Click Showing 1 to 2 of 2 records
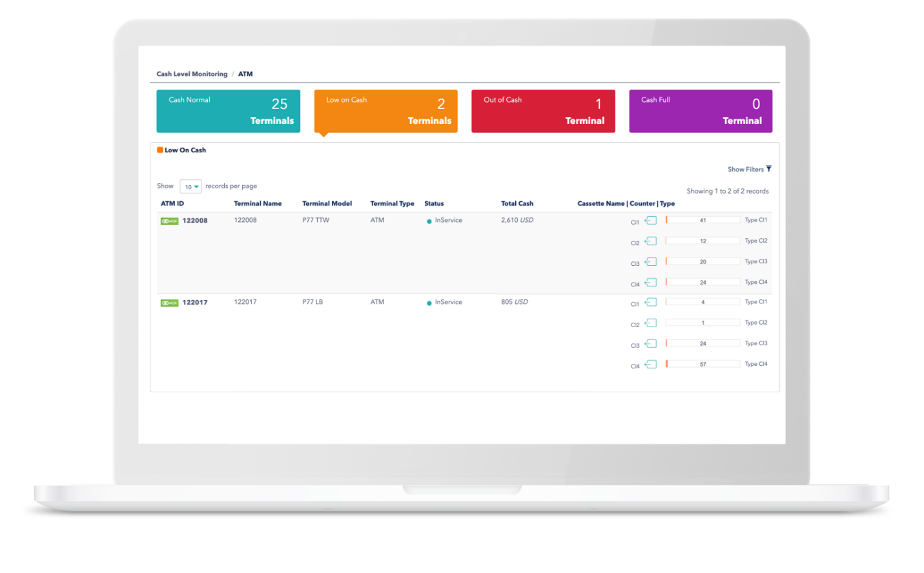The width and height of the screenshot is (924, 573). [728, 192]
